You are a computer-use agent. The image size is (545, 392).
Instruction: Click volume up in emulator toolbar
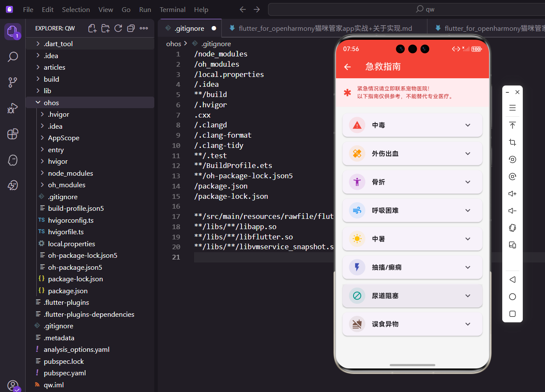pyautogui.click(x=513, y=194)
